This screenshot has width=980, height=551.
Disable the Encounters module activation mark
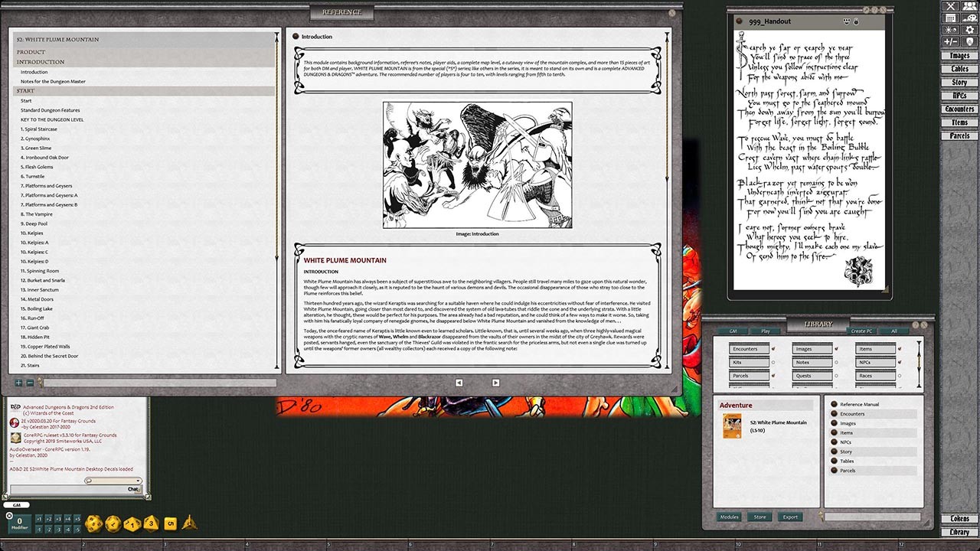[x=773, y=349]
